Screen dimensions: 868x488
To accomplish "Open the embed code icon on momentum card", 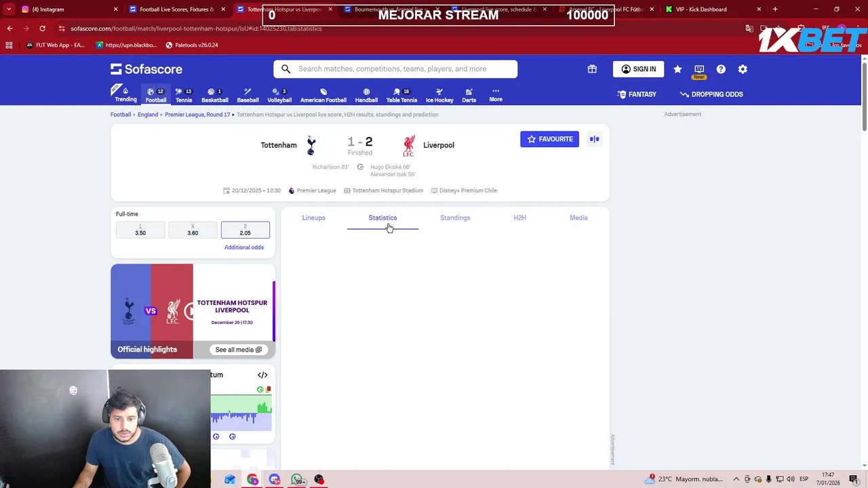I will click(x=262, y=375).
